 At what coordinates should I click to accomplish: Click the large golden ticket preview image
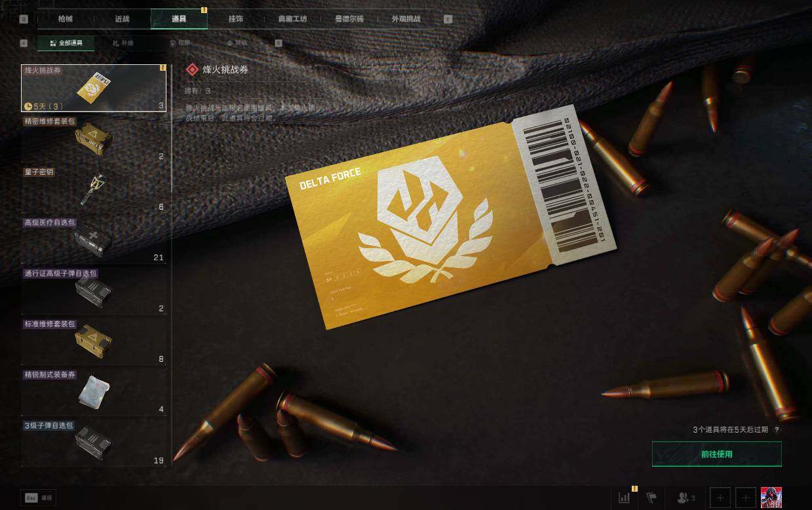click(x=452, y=217)
